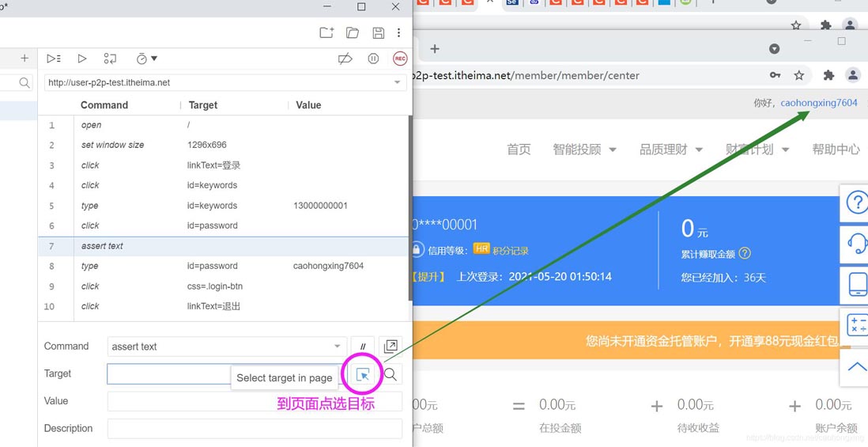The width and height of the screenshot is (868, 447).
Task: Toggle disable breakpoints icon
Action: (345, 59)
